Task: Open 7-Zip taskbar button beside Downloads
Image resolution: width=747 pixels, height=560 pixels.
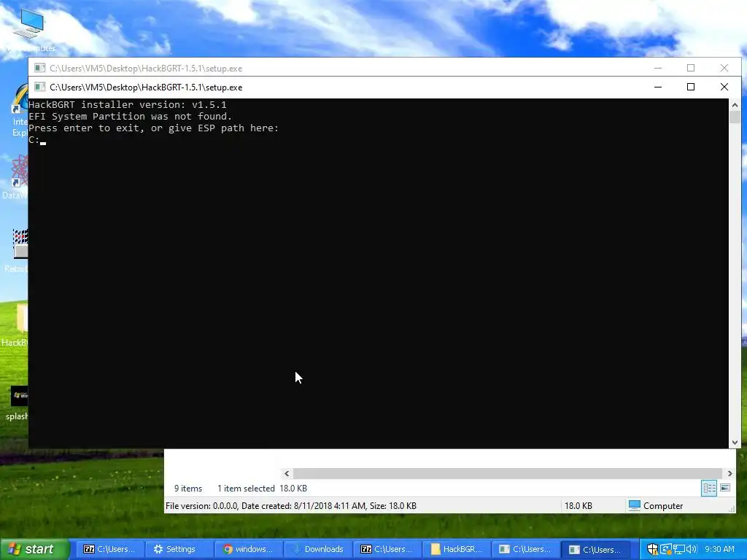Action: pos(387,549)
